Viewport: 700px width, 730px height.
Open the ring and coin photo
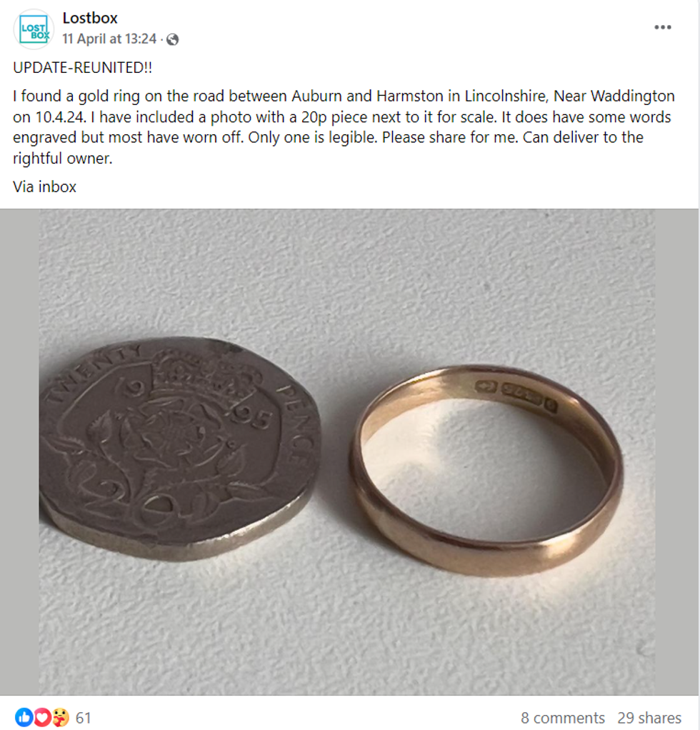click(346, 451)
